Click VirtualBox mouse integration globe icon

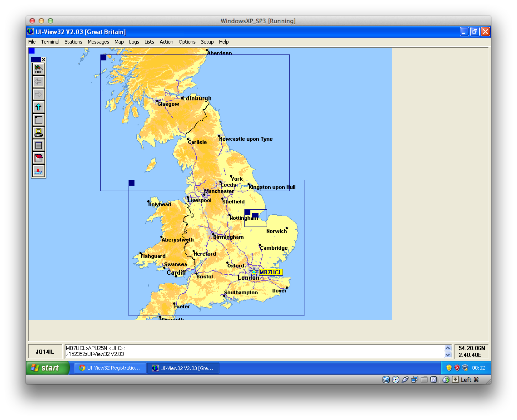click(446, 380)
